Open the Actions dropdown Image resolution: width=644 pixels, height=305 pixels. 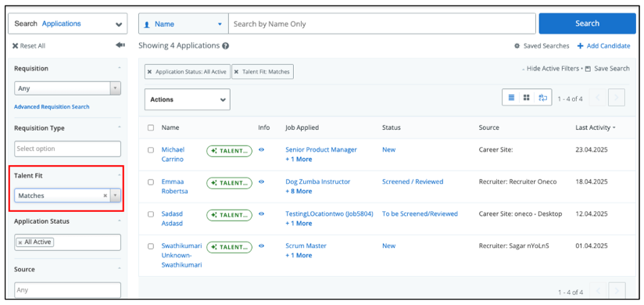point(188,99)
